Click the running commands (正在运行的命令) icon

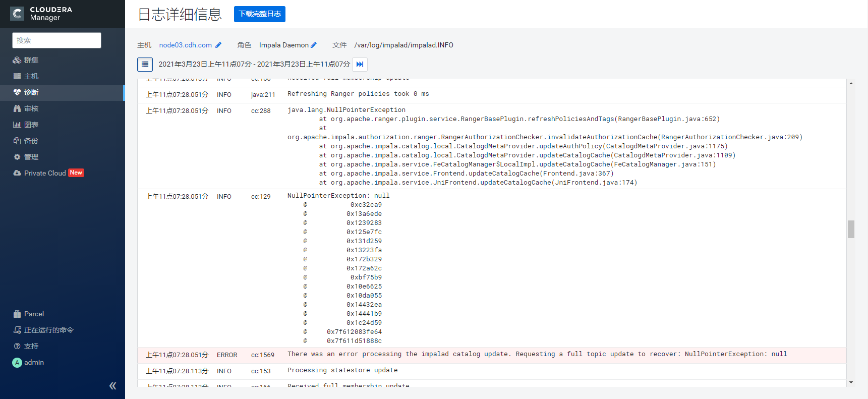(17, 330)
